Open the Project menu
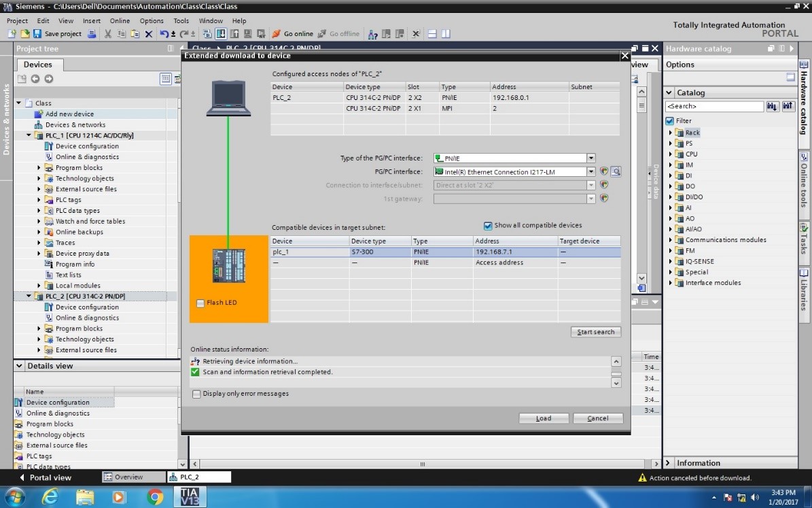 point(17,20)
